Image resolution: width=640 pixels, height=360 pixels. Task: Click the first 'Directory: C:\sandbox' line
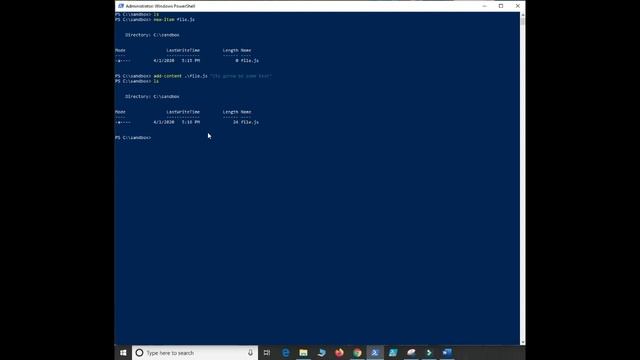coord(152,35)
